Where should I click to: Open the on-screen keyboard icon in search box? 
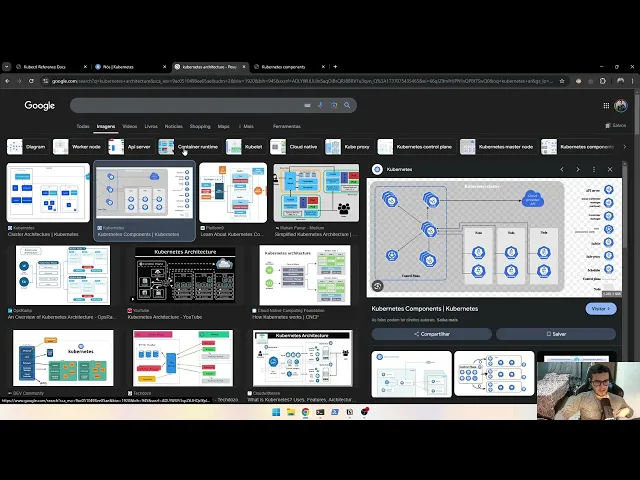click(x=307, y=105)
